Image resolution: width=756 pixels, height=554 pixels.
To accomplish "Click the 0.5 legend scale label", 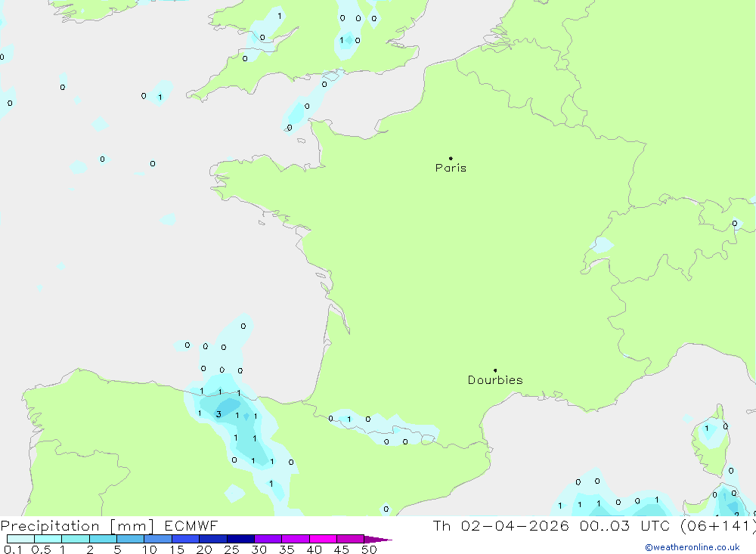I will tap(41, 549).
